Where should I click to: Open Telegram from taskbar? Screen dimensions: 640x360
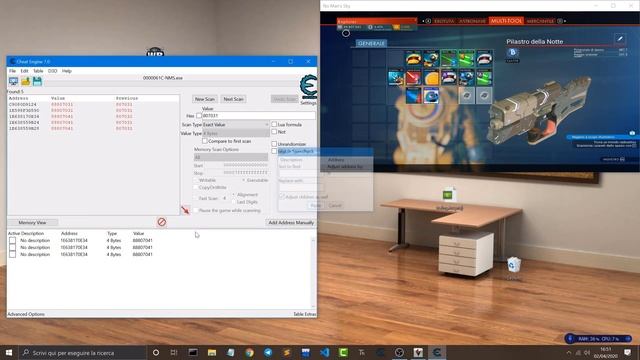click(x=268, y=352)
